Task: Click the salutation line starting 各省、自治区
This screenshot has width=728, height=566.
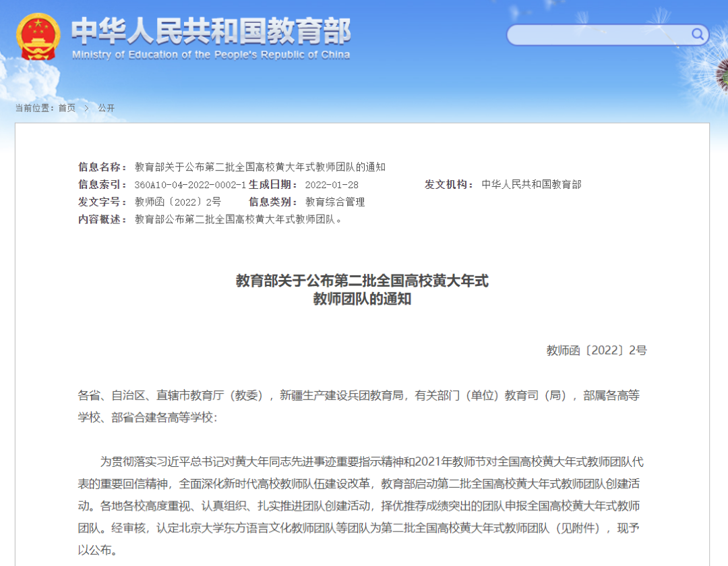Action: [x=359, y=395]
